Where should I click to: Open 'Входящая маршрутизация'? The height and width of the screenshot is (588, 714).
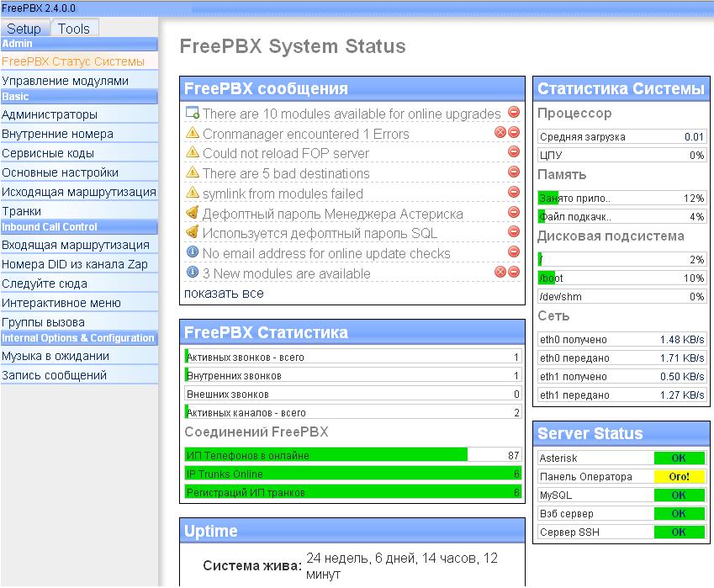[x=79, y=245]
